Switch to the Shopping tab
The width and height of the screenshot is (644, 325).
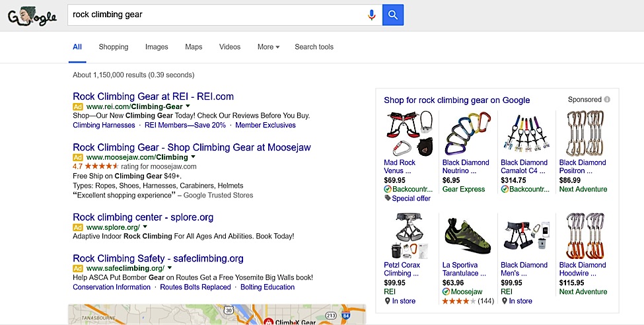click(x=114, y=47)
